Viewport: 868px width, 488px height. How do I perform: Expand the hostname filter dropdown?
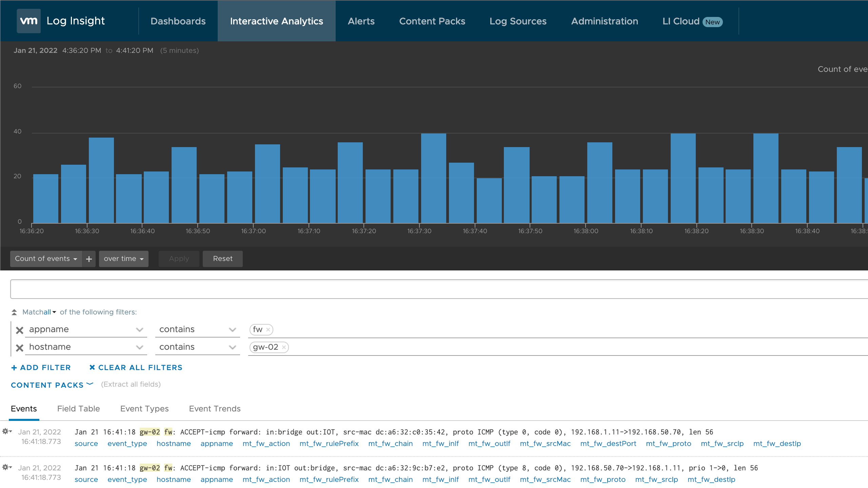140,347
